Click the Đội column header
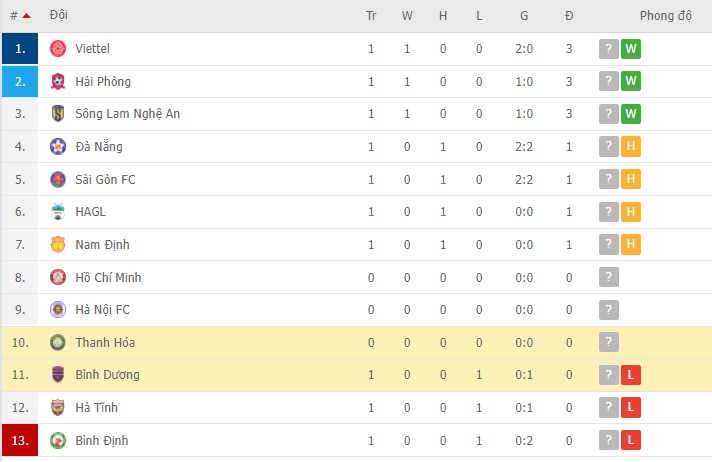 (59, 16)
